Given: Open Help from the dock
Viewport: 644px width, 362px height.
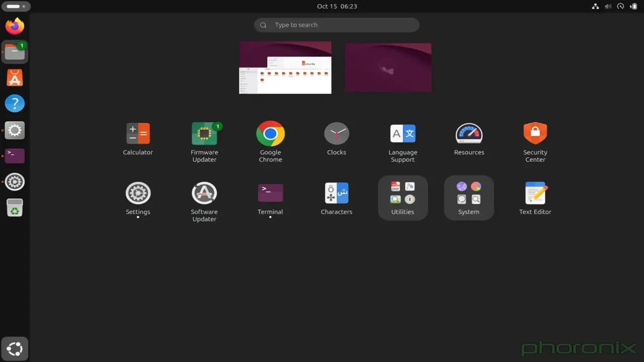Looking at the screenshot, I should pos(15,104).
